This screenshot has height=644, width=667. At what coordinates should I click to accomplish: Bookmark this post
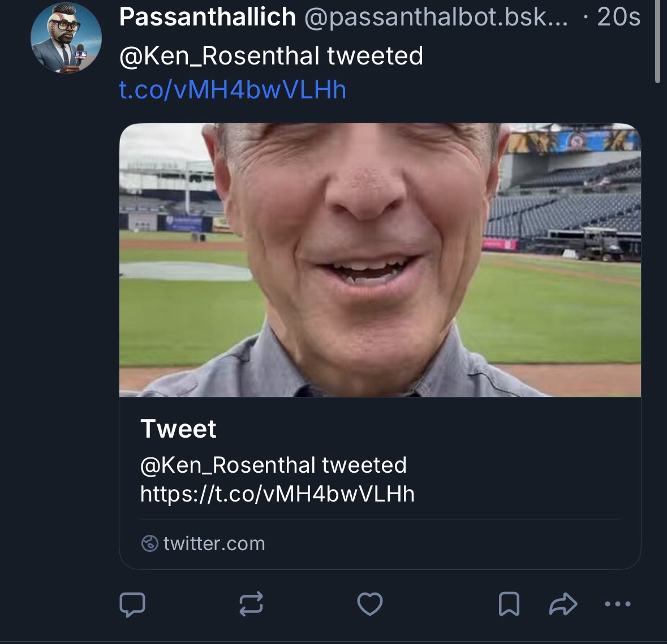509,604
